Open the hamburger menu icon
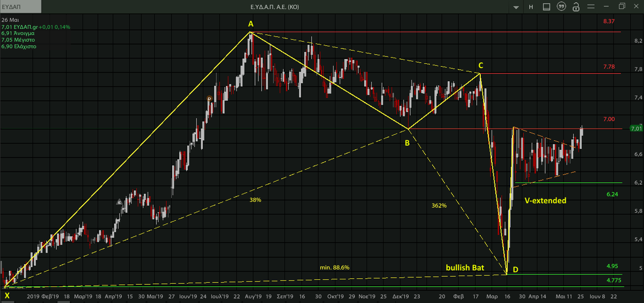This screenshot has width=644, height=303. click(x=591, y=7)
